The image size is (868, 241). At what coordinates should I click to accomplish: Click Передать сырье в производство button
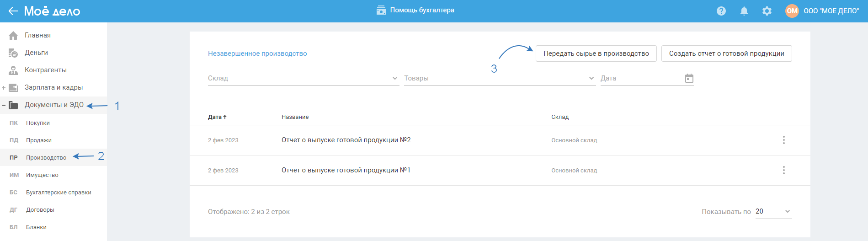[x=596, y=54]
